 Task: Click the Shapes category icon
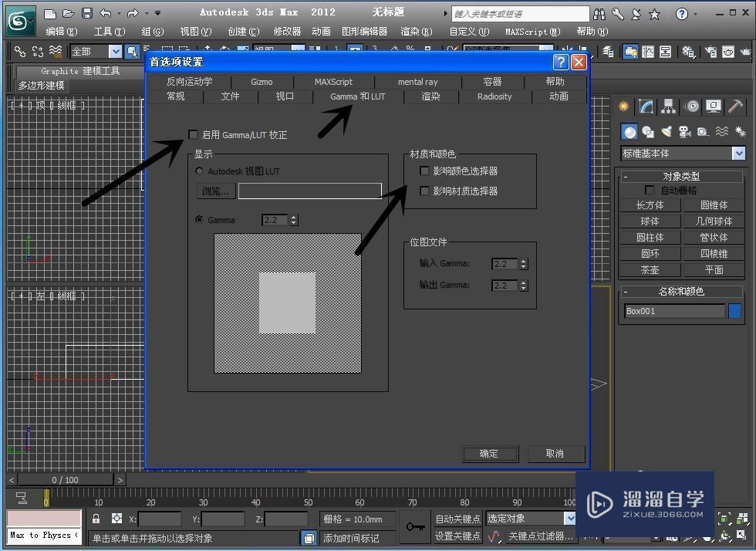pos(648,131)
